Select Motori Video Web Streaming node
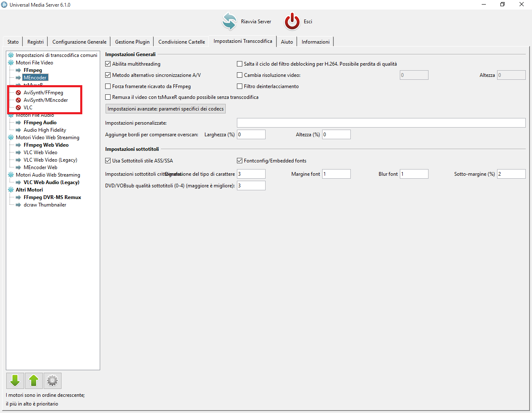The width and height of the screenshot is (532, 413). pos(47,138)
